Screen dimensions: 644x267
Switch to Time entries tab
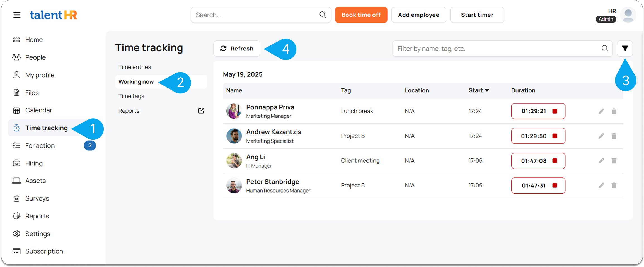tap(135, 67)
